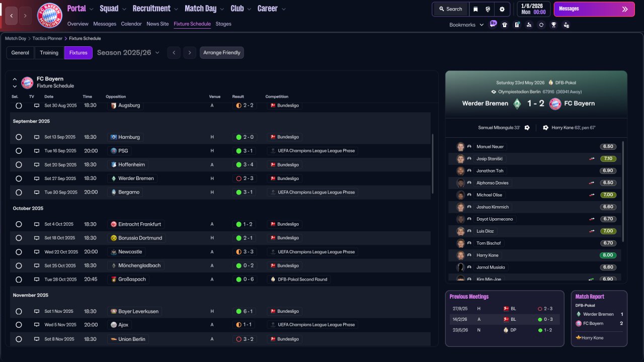
Task: Open the bookmark icon beside Search
Action: click(476, 9)
